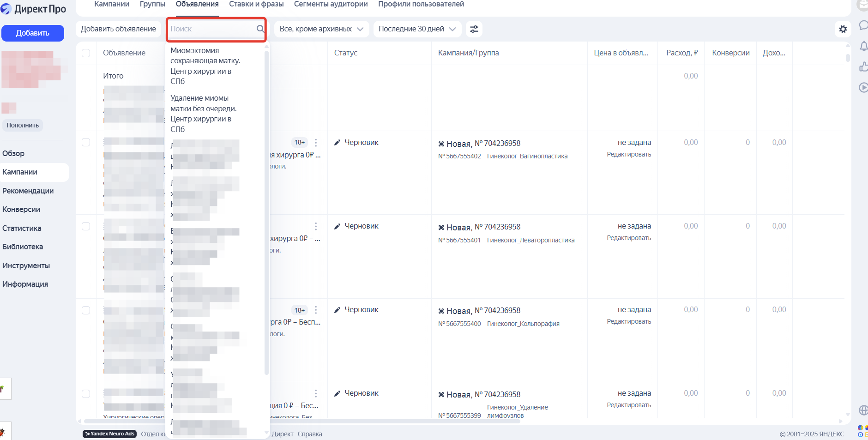The width and height of the screenshot is (868, 440).
Task: Open the 'Все, кроме архивных' filter dropdown
Action: [x=321, y=29]
